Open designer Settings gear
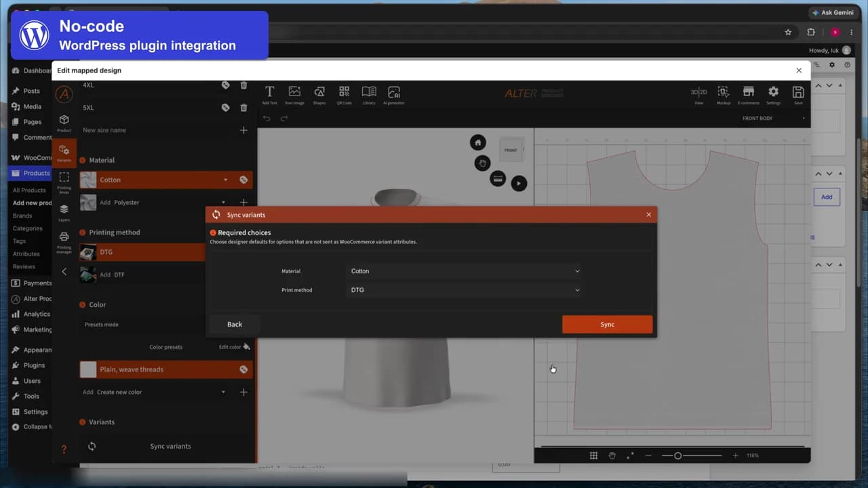The width and height of the screenshot is (868, 488). 773,94
